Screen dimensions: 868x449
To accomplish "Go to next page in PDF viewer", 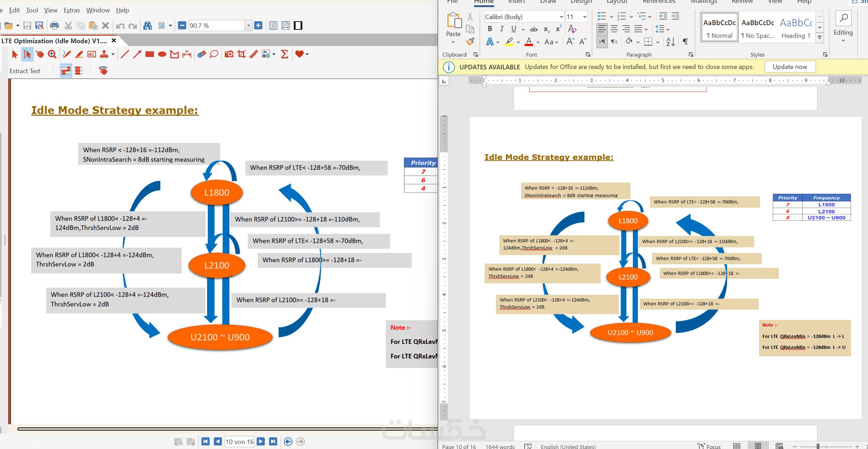I will click(261, 442).
